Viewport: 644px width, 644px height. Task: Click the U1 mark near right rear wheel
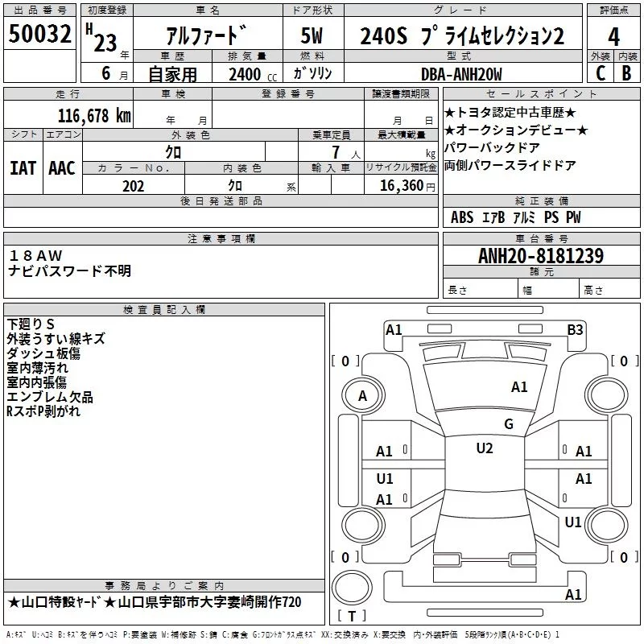[573, 522]
